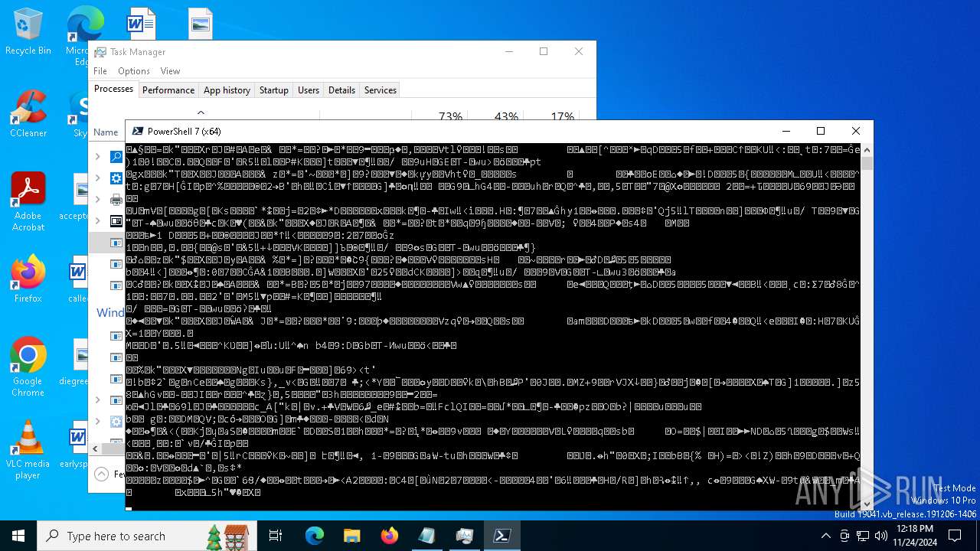Click the search box on the taskbar
The image size is (980, 551).
pyautogui.click(x=145, y=536)
